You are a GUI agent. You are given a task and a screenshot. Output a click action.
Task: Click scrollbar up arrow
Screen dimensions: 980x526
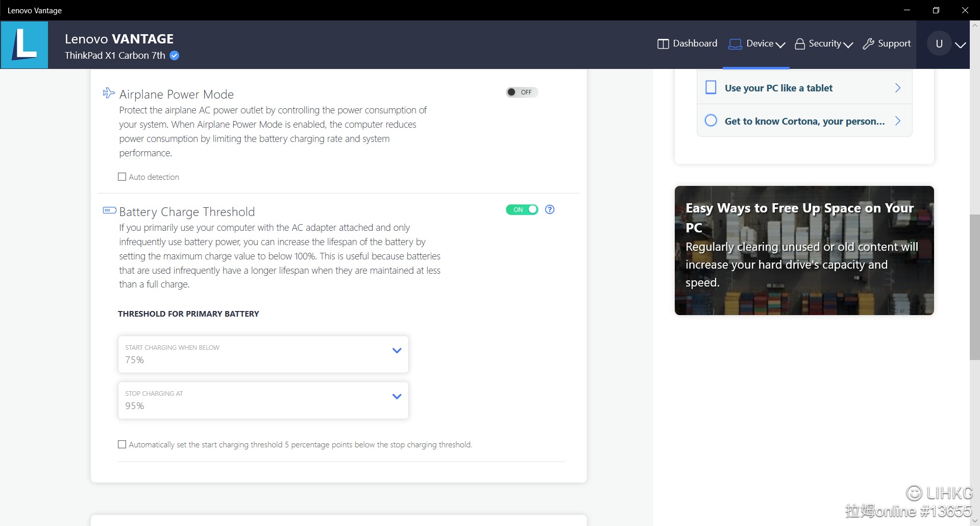(x=975, y=25)
